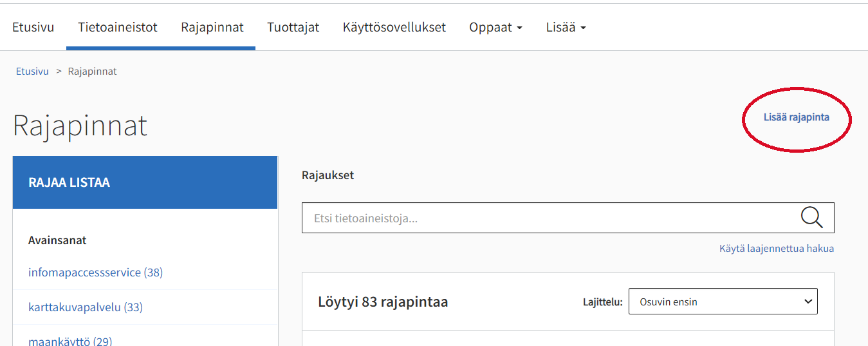The height and width of the screenshot is (346, 868).
Task: Filter by keyword infomapaccessservice
Action: pyautogui.click(x=95, y=273)
